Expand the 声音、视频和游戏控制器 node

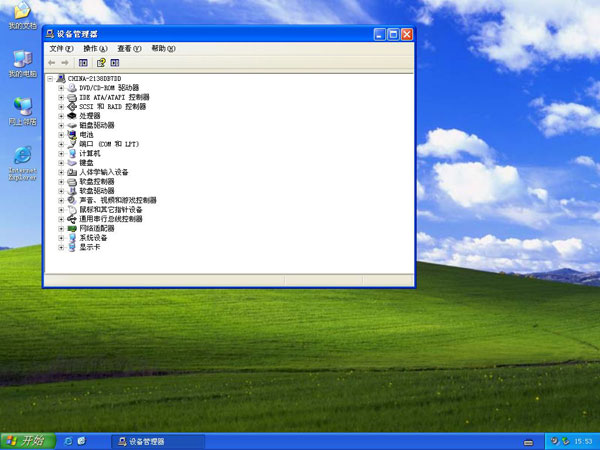(61, 201)
